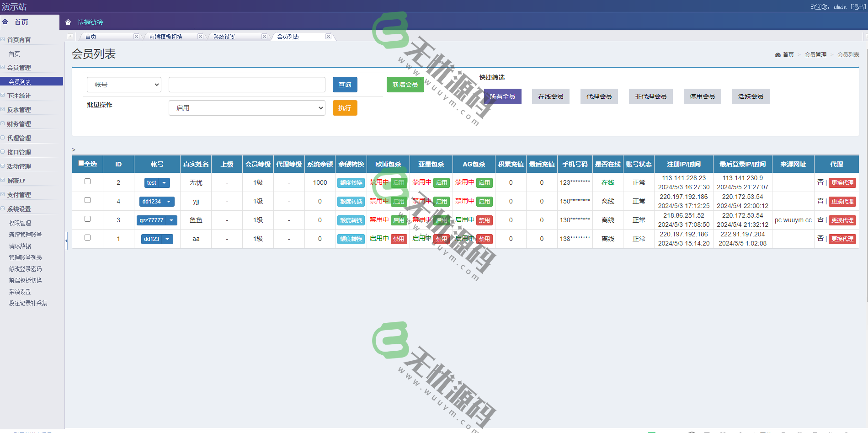Select the checkbox for member gzz77777
This screenshot has height=433, width=868.
(87, 219)
